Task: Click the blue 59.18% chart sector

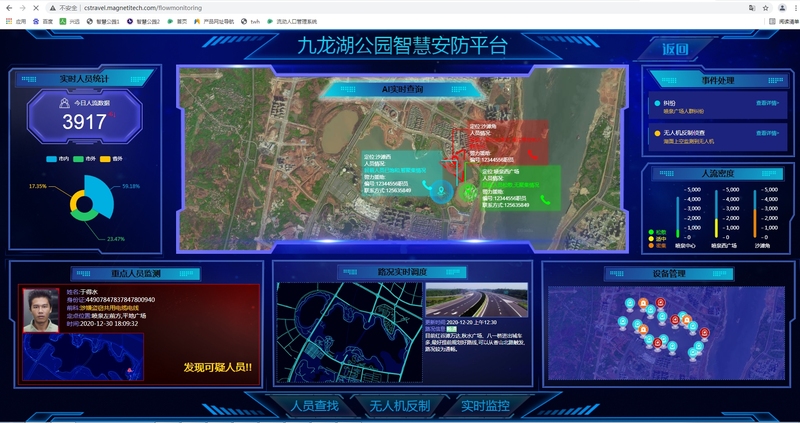Action: click(102, 196)
